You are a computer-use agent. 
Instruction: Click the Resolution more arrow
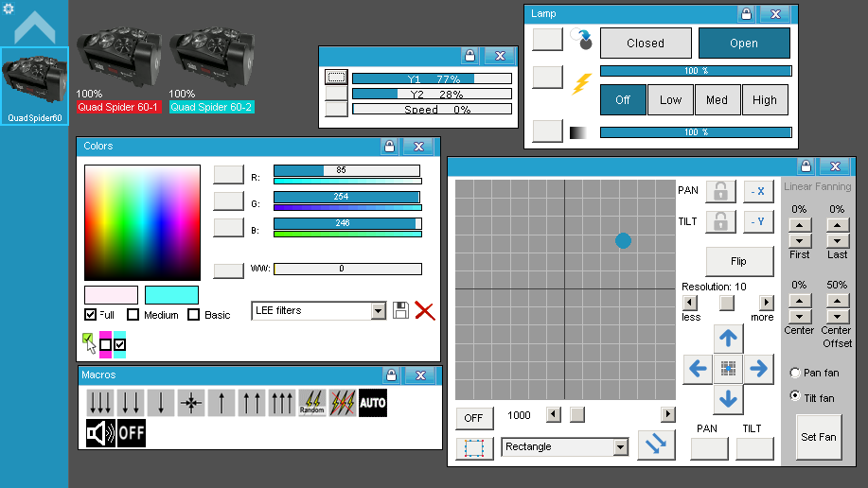click(x=766, y=303)
